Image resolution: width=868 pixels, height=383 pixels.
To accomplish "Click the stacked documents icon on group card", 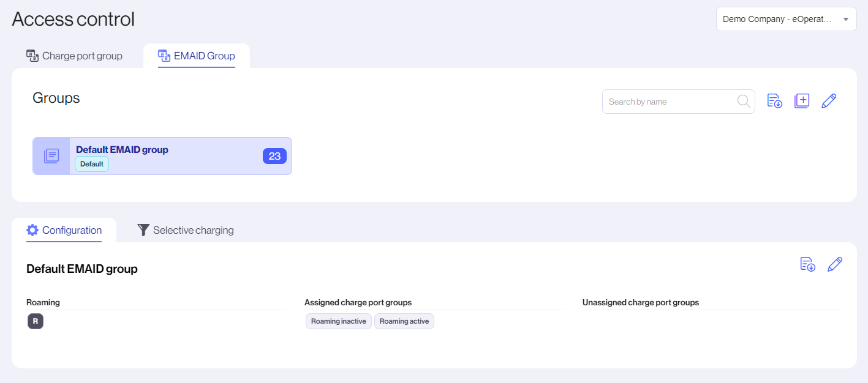I will tap(51, 156).
